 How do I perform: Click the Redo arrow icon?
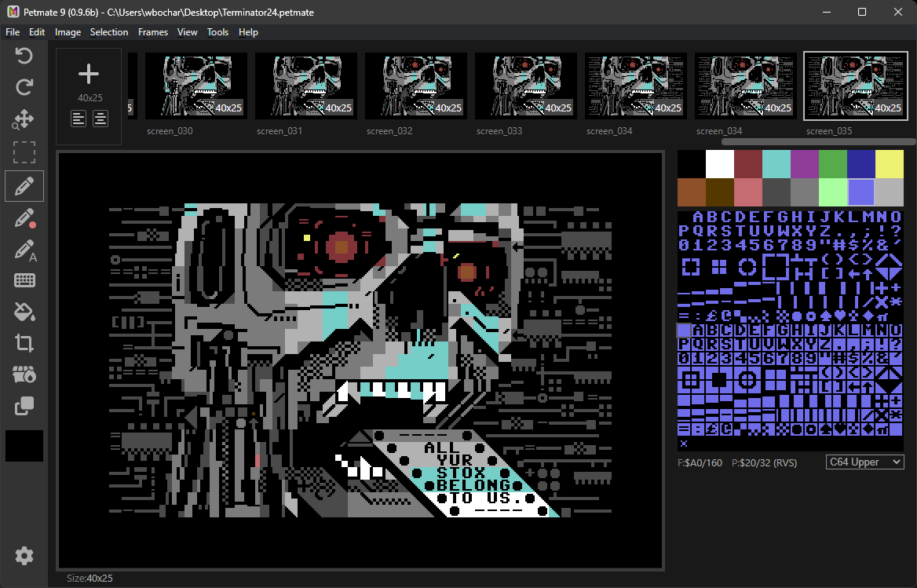(24, 87)
